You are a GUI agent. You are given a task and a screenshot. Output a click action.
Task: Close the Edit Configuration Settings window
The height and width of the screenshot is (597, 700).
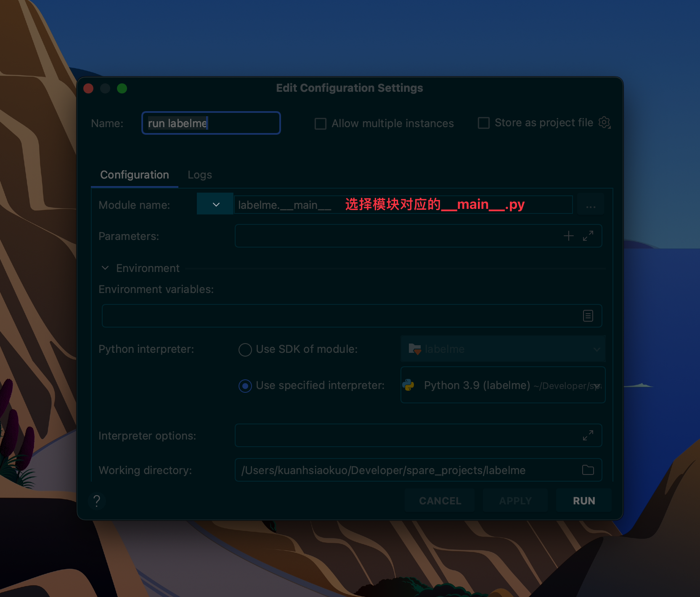pos(88,88)
